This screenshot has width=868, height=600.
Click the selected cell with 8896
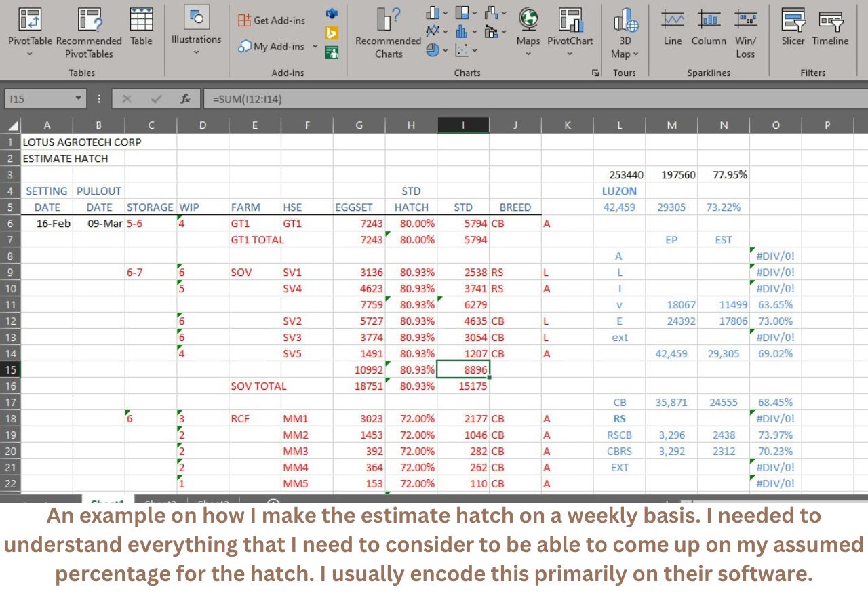pyautogui.click(x=463, y=369)
